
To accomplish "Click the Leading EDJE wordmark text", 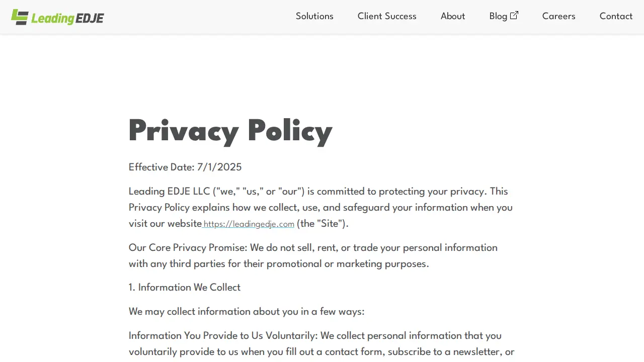I will [x=67, y=19].
